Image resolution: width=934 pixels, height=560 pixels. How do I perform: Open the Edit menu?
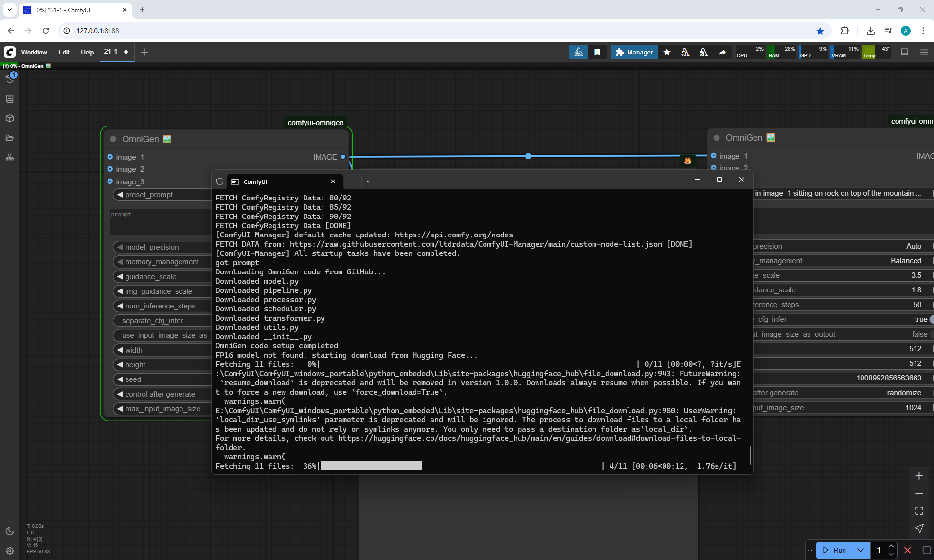tap(64, 52)
